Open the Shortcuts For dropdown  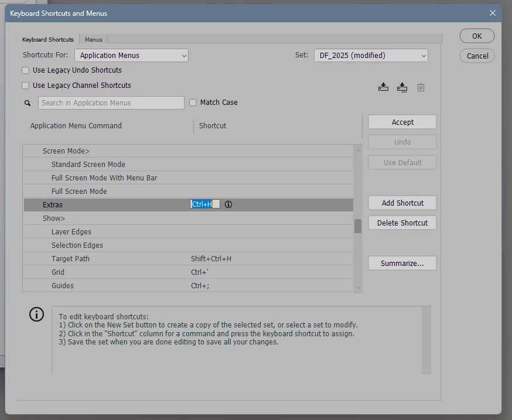(x=131, y=56)
